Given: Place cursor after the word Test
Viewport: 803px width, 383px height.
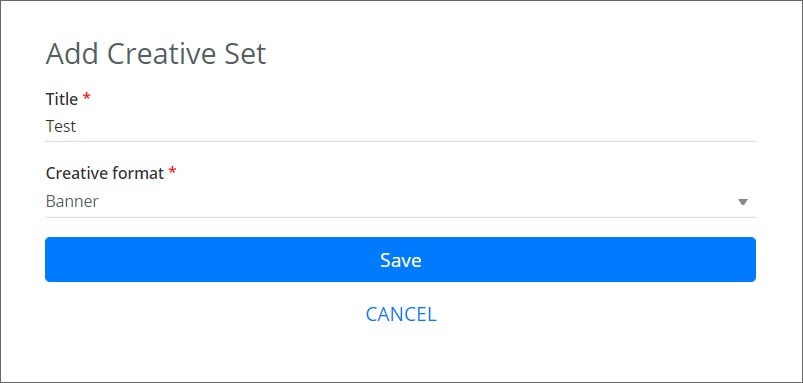Looking at the screenshot, I should (77, 126).
